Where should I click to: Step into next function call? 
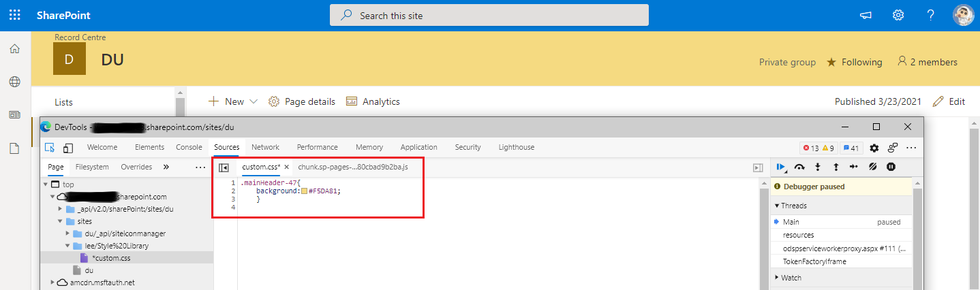(x=818, y=167)
